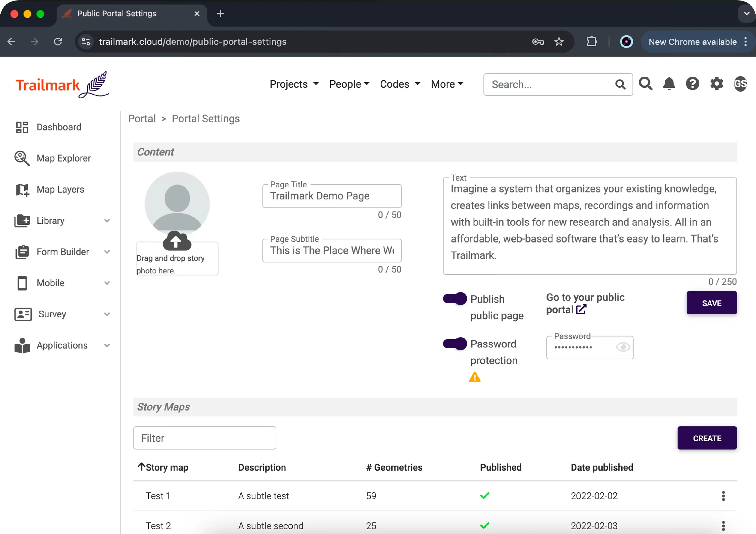Click the magnifier inside the Search box

coord(620,85)
